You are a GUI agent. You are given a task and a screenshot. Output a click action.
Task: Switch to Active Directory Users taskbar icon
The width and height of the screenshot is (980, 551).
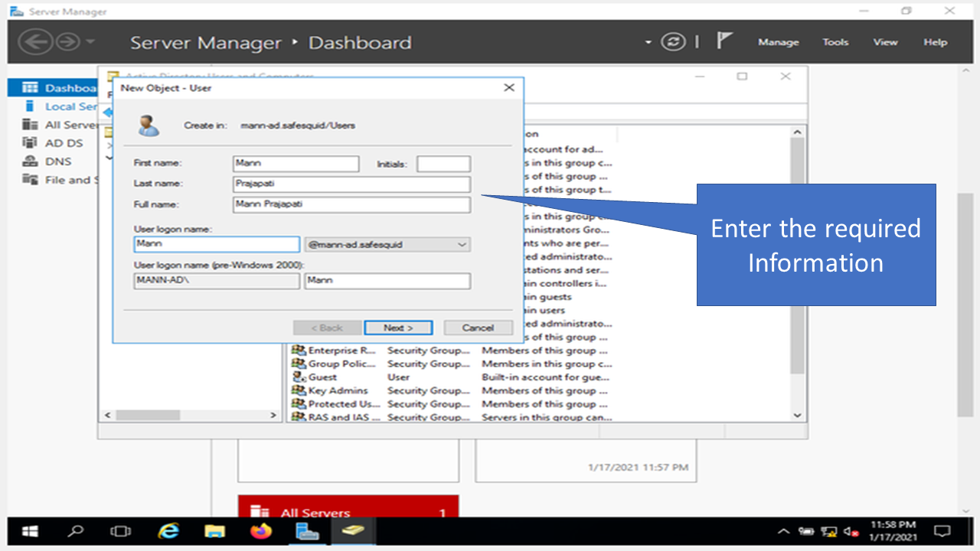coord(353,531)
